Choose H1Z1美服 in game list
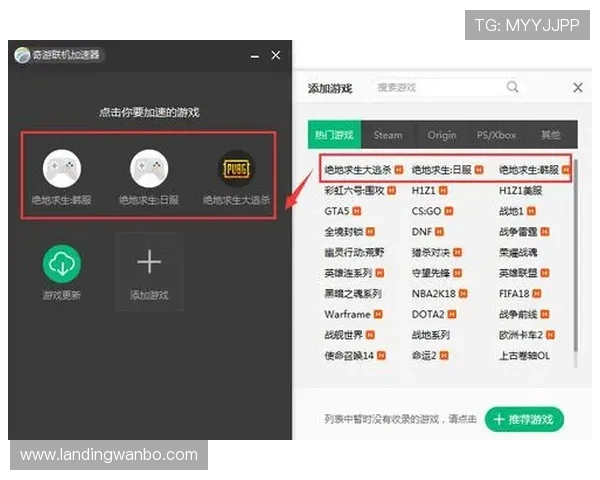600x480 pixels. [520, 190]
